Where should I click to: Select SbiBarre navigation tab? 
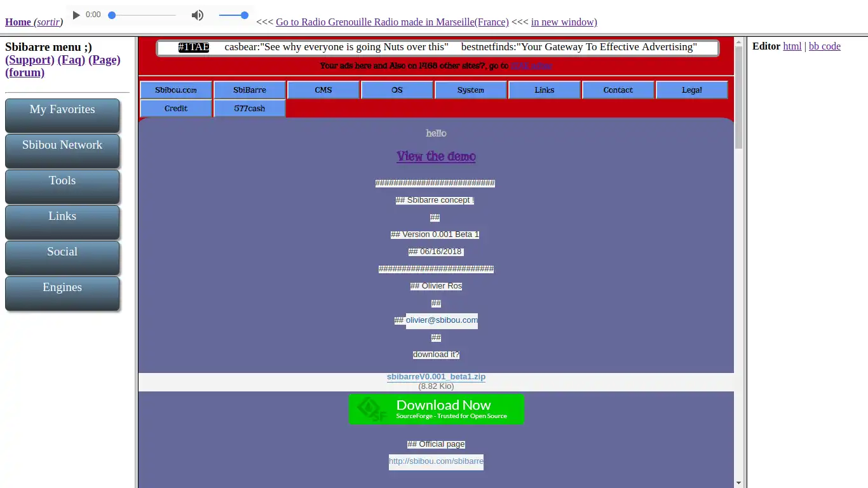coord(250,90)
